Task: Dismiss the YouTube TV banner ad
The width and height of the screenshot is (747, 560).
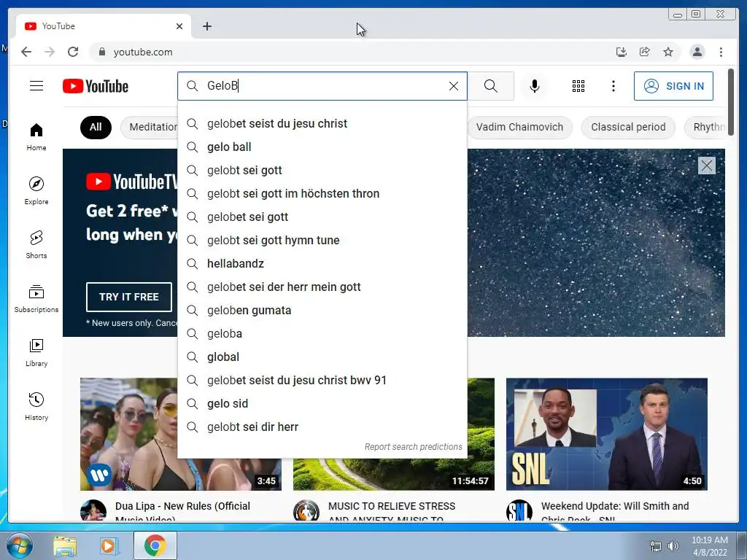Action: [706, 166]
